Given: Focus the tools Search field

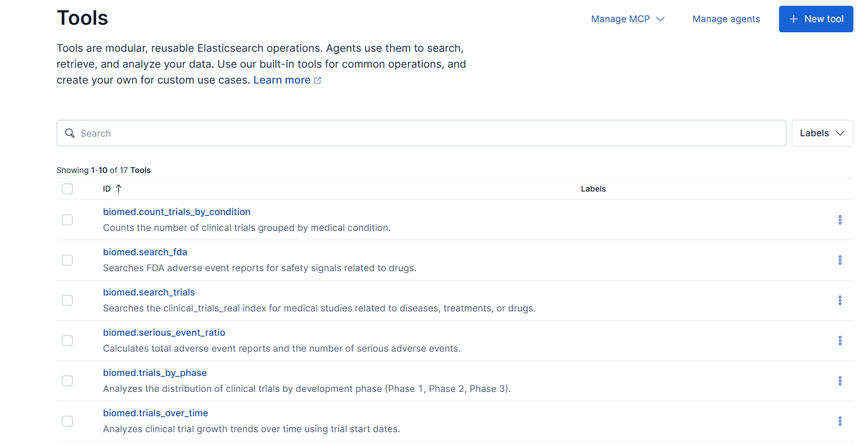Looking at the screenshot, I should (420, 133).
